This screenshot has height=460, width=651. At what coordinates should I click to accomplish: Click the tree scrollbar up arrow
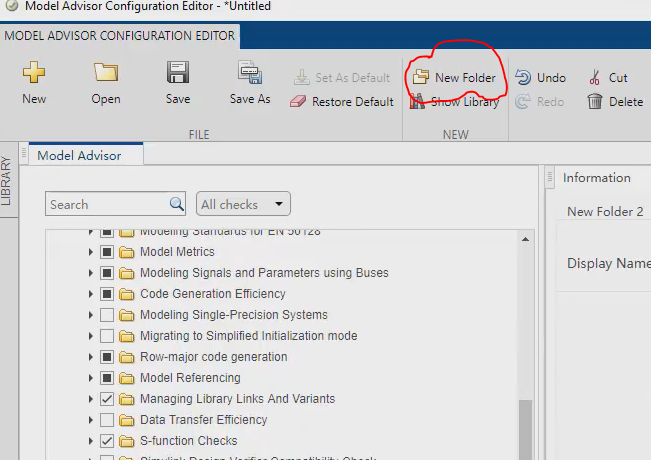tap(525, 239)
